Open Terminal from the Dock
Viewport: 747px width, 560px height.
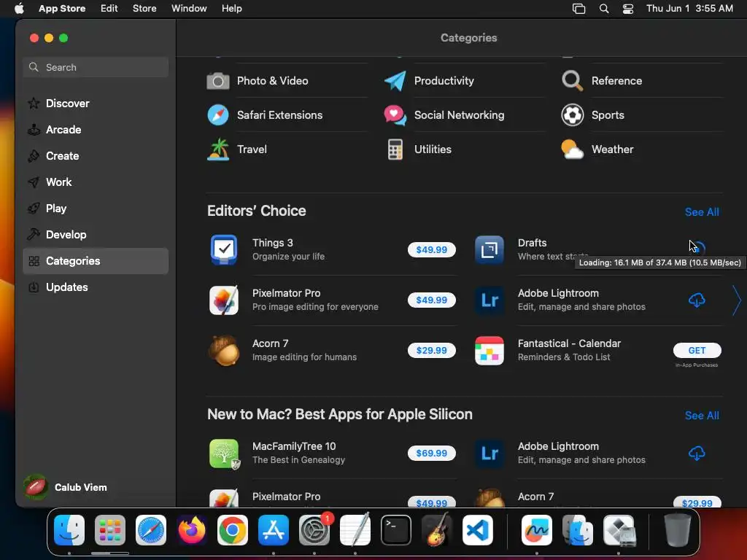pos(396,530)
